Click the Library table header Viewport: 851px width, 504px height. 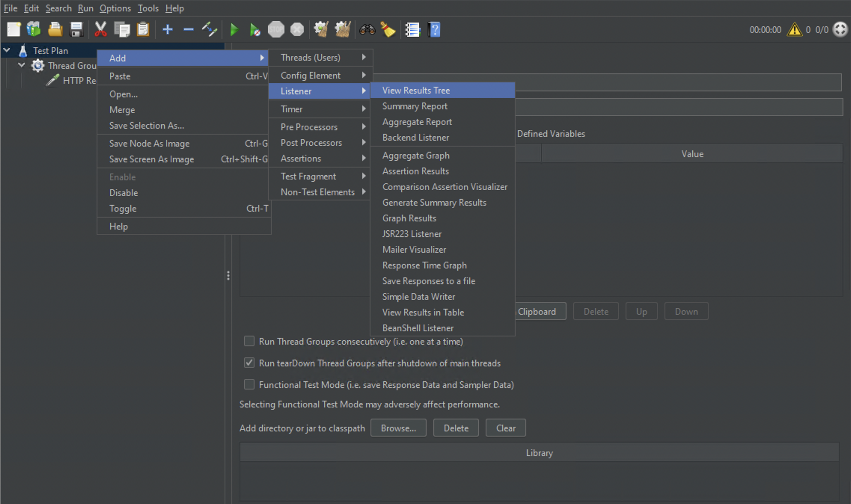539,452
